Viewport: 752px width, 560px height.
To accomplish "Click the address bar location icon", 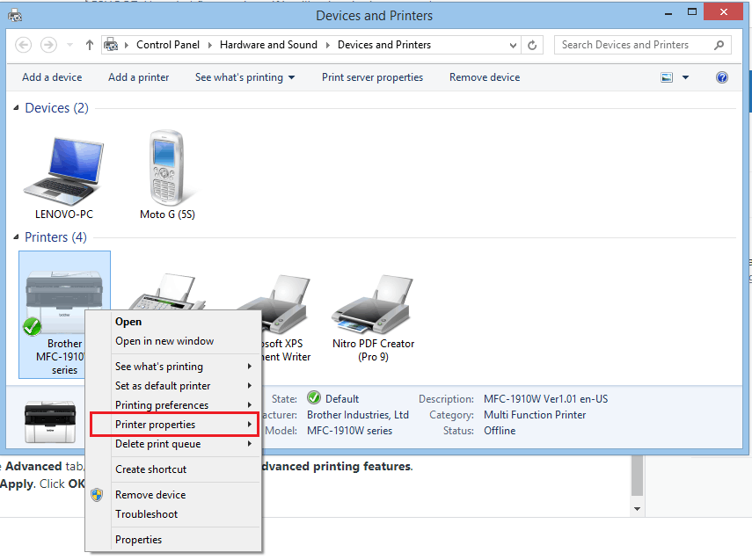I will [111, 45].
